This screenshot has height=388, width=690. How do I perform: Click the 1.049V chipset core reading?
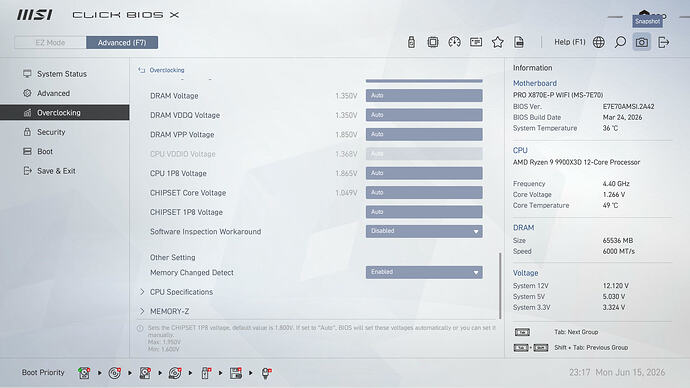click(x=346, y=192)
